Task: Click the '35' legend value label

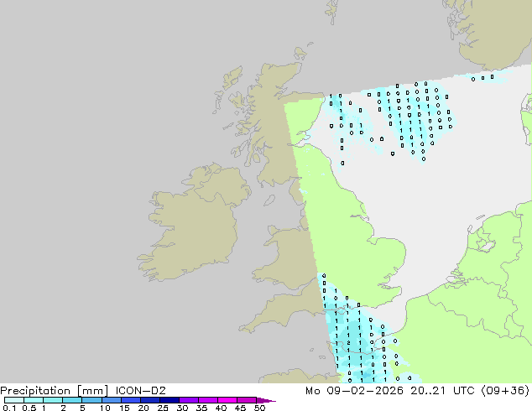Action: (201, 408)
